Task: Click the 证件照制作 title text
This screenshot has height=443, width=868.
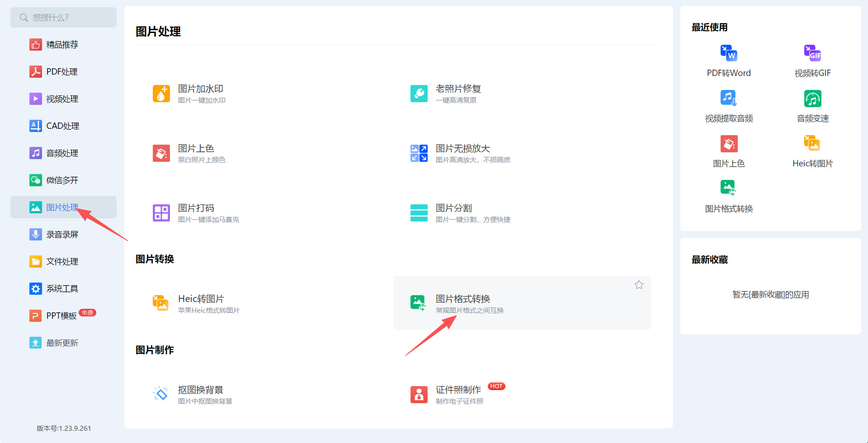Action: 458,390
